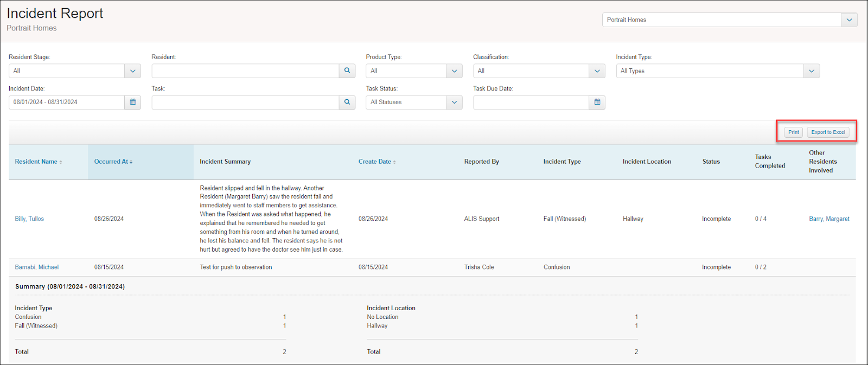The image size is (868, 365).
Task: Sort by Resident Name column header
Action: [39, 162]
